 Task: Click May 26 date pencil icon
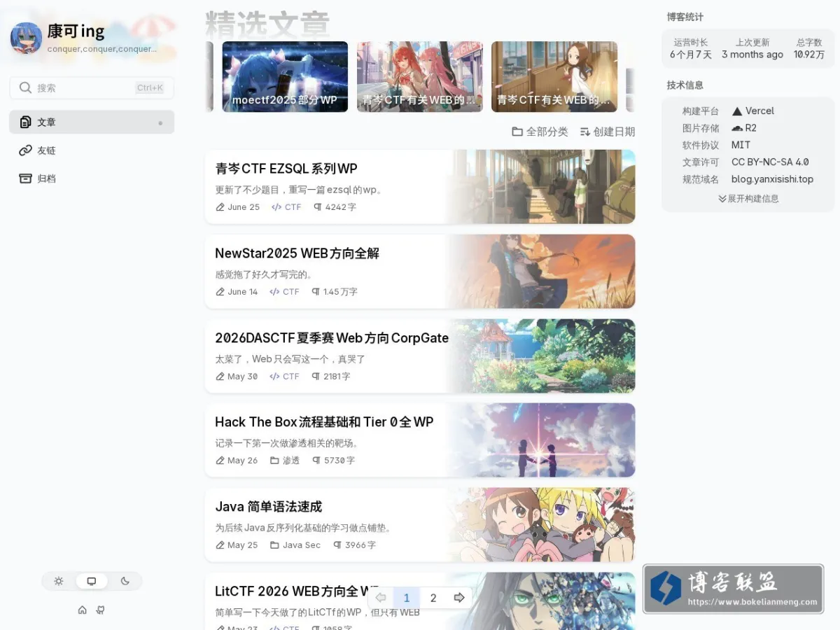[220, 461]
